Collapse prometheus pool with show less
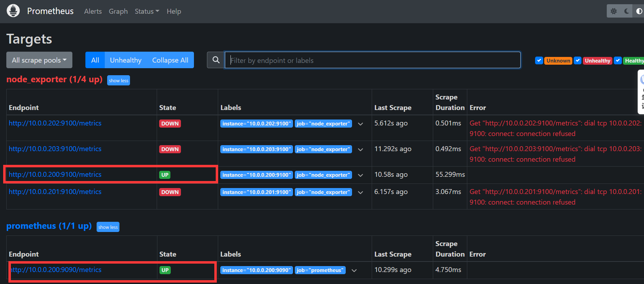644x284 pixels. tap(108, 227)
